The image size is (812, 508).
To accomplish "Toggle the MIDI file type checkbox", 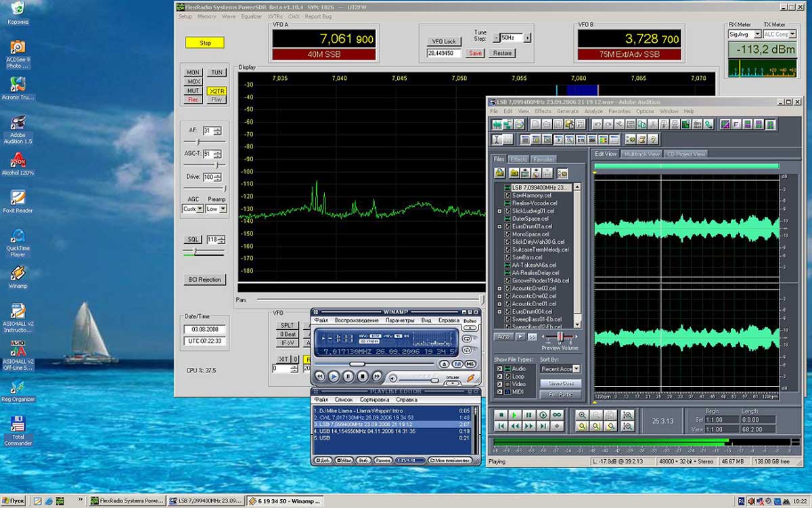I will [x=500, y=391].
